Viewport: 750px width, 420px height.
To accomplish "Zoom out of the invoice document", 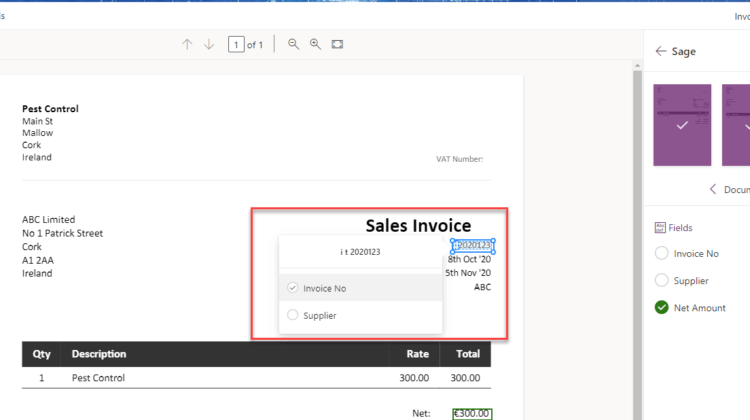I will pyautogui.click(x=294, y=45).
